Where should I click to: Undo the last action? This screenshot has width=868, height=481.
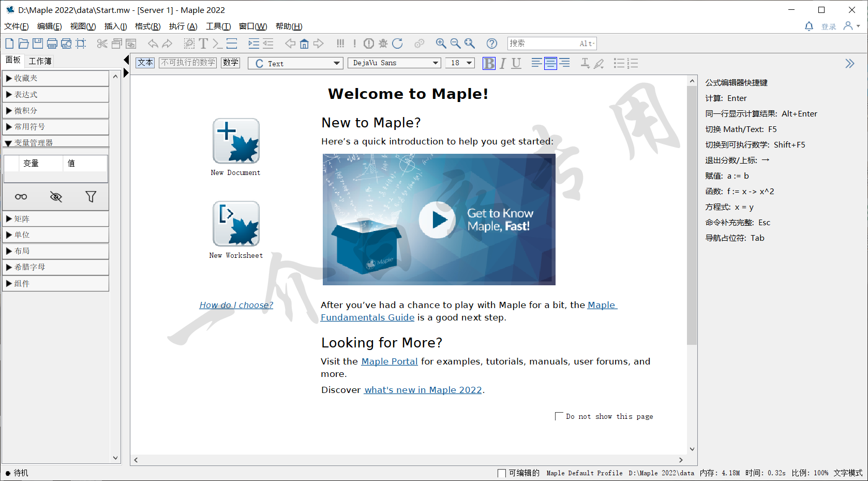(x=153, y=43)
